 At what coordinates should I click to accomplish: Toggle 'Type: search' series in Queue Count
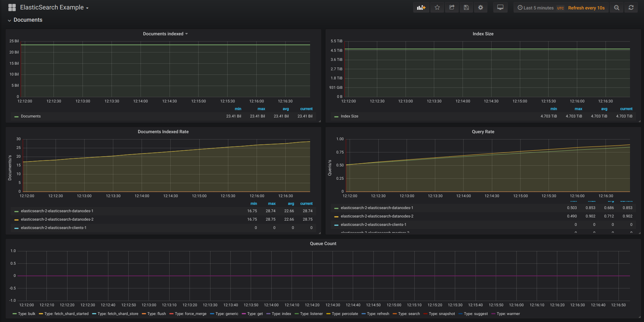[x=409, y=314]
